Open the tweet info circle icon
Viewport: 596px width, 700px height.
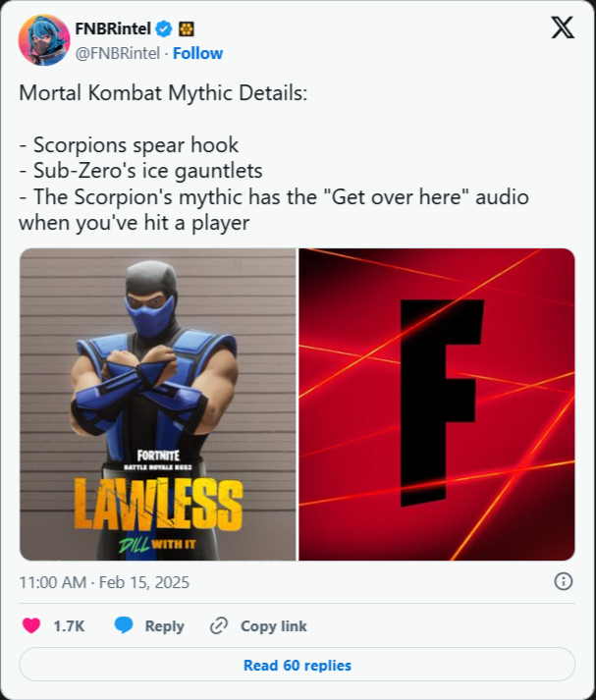pos(563,581)
